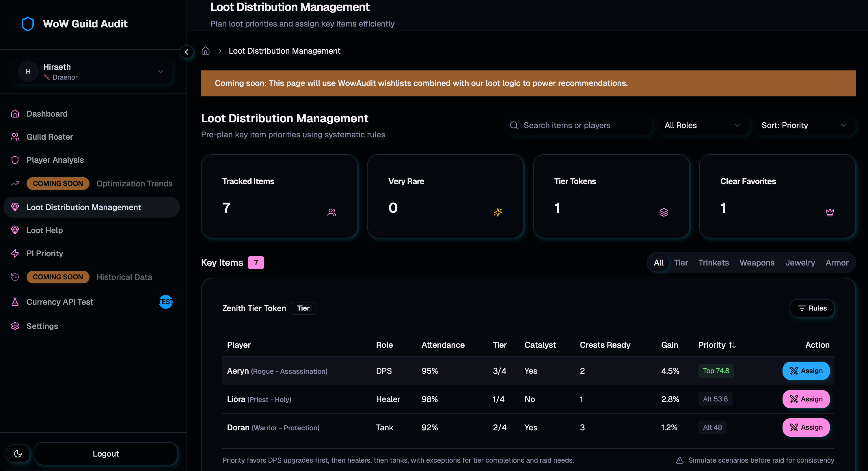
Task: Toggle the Priority column sort arrows
Action: coord(732,345)
